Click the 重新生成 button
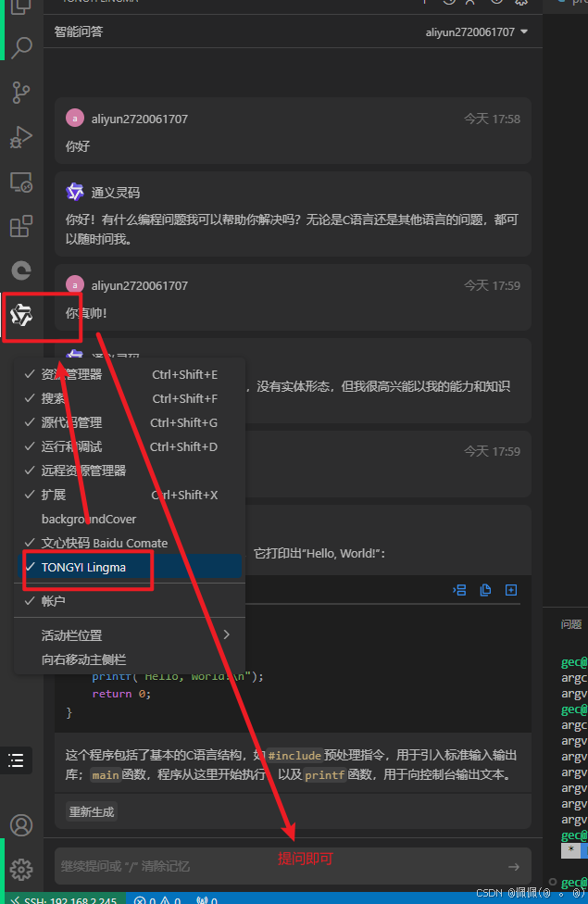Image resolution: width=588 pixels, height=904 pixels. click(x=92, y=811)
